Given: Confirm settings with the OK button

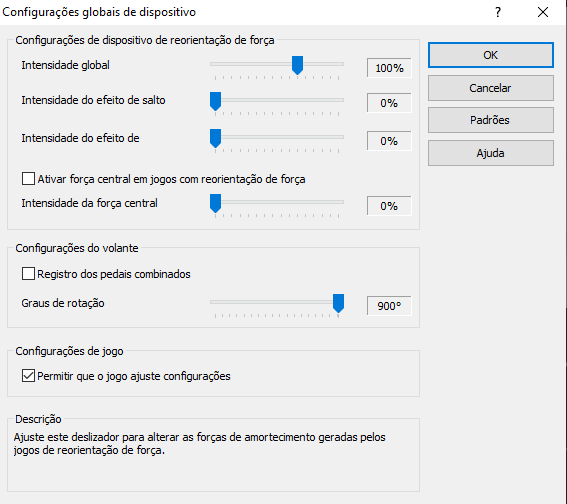Looking at the screenshot, I should [491, 55].
